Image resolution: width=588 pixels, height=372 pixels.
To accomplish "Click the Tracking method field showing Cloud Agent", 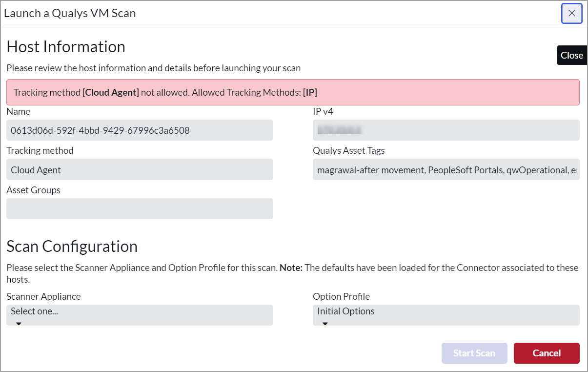I will [139, 169].
